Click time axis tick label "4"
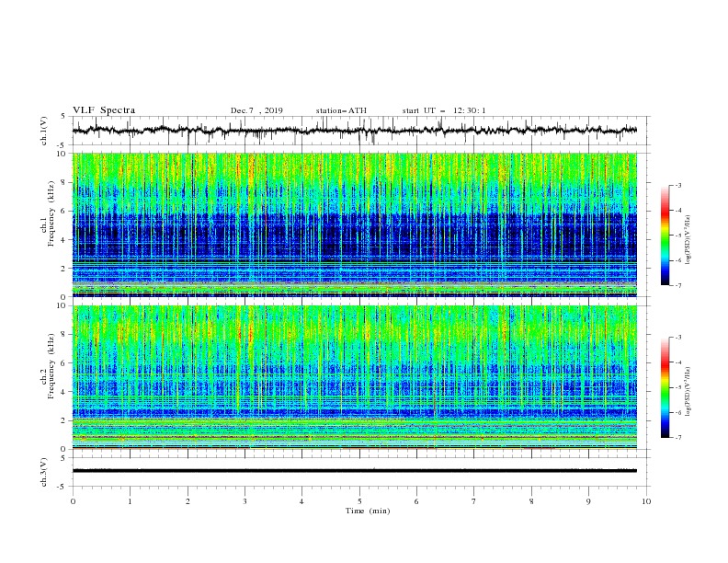 pos(301,501)
